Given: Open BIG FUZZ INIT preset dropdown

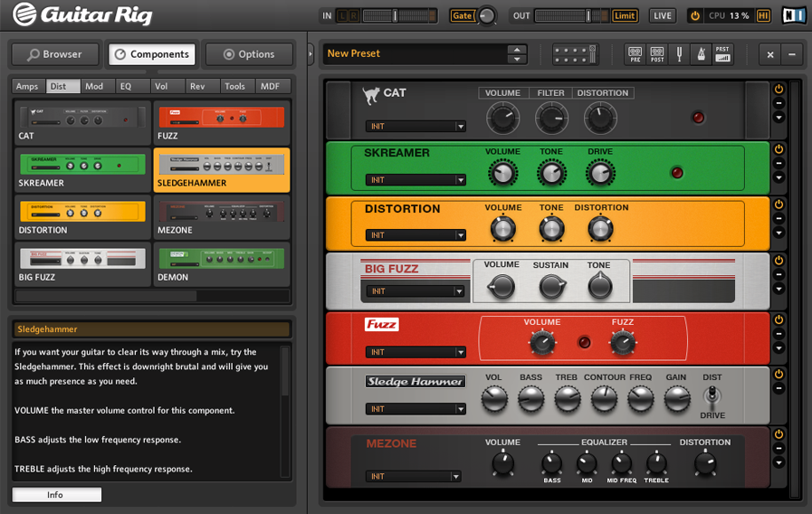Looking at the screenshot, I should tap(416, 291).
